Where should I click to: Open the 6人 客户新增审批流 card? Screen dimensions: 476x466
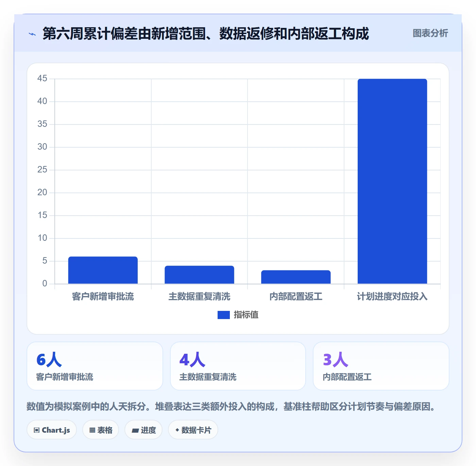click(95, 366)
